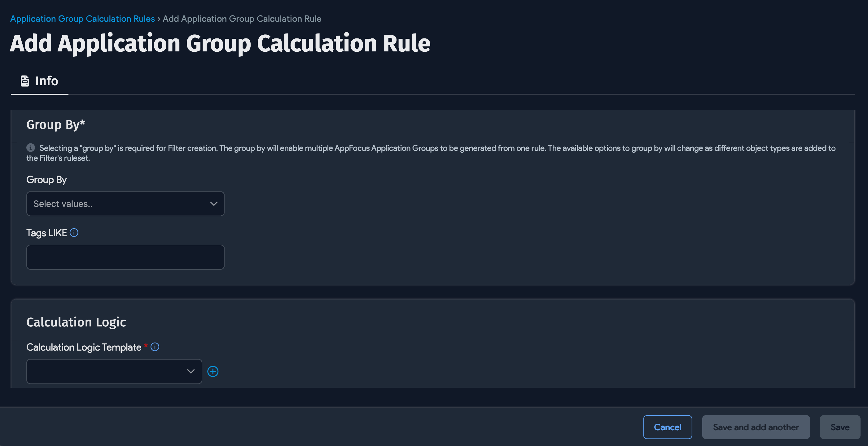
Task: Click the Calculation Logic Template info icon
Action: click(155, 347)
